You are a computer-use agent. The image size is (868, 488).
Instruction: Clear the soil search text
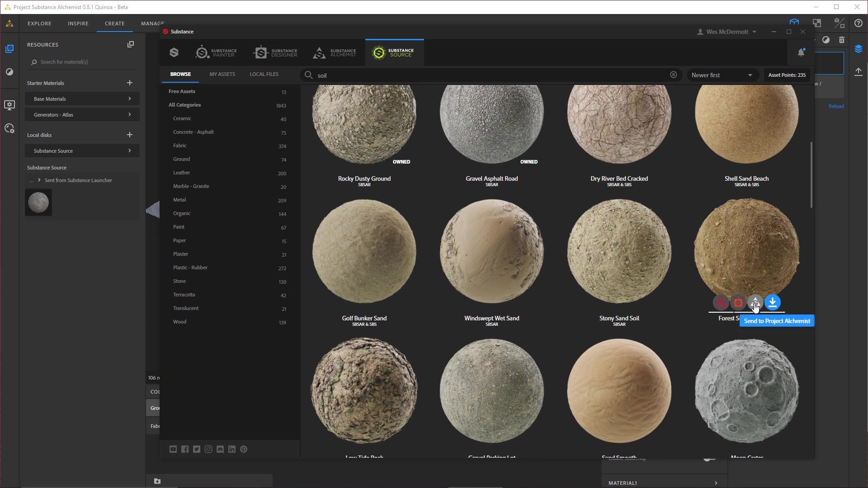[674, 75]
